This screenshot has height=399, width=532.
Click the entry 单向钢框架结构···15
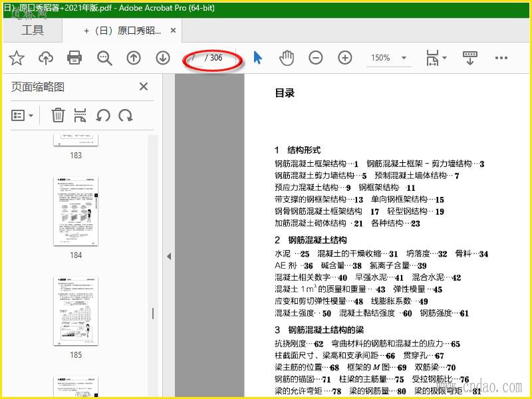click(x=408, y=199)
